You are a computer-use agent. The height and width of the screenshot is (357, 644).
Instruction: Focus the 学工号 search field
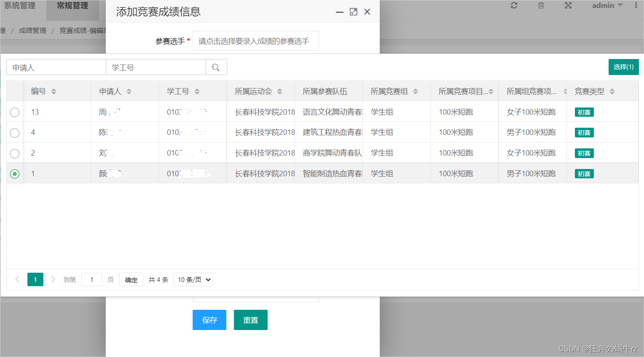(156, 67)
